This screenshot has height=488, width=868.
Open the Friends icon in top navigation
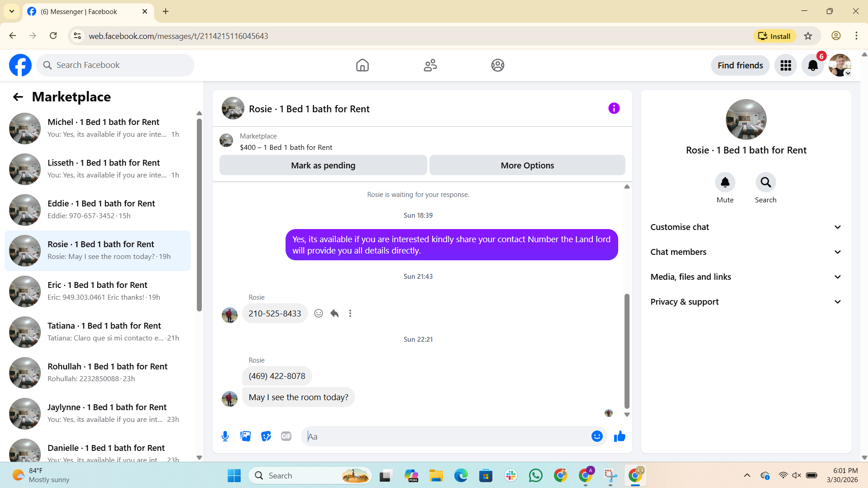(430, 65)
